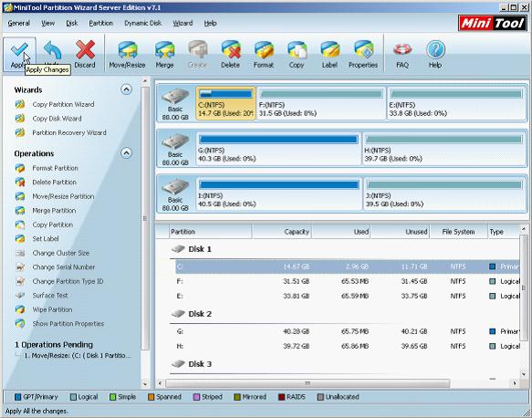Choose Wipe Partition operation
The height and width of the screenshot is (418, 532).
[x=52, y=309]
